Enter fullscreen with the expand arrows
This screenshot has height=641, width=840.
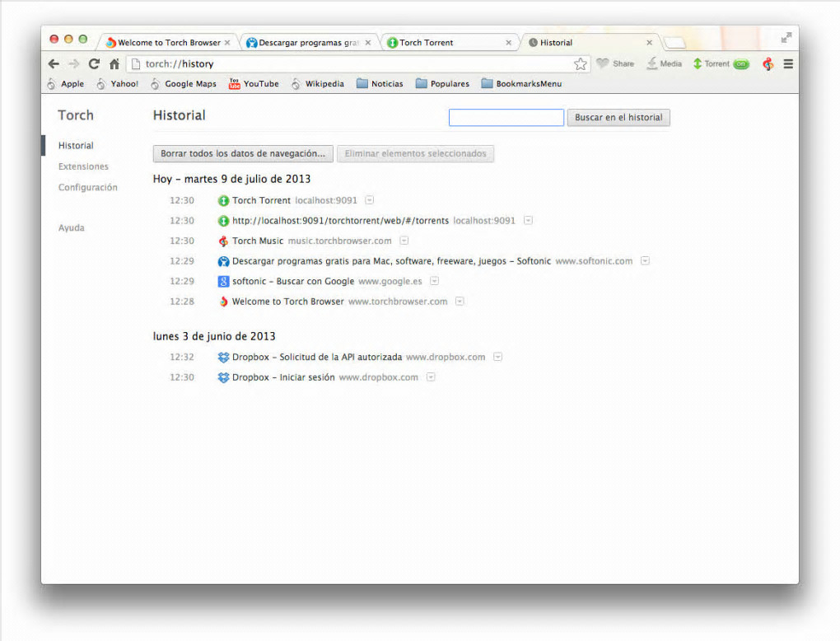pos(786,38)
